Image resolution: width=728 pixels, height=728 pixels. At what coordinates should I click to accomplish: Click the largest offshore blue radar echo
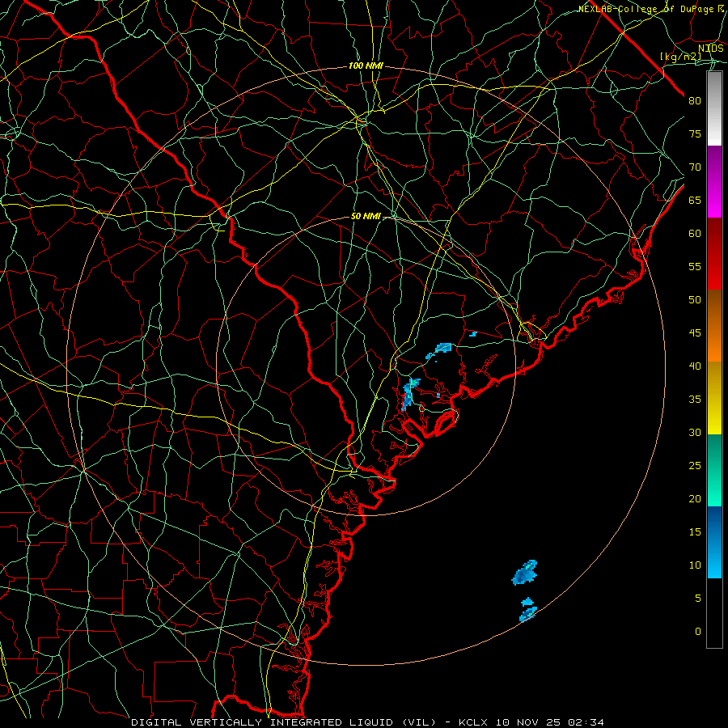[525, 573]
